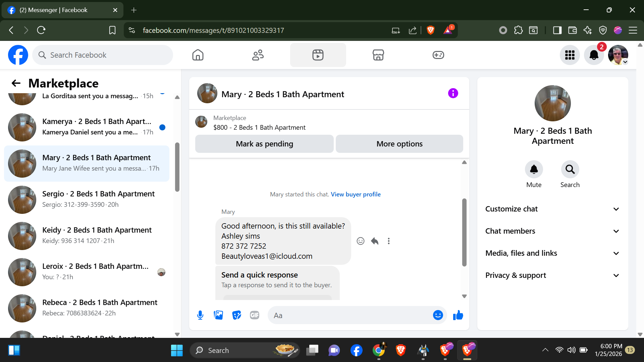Viewport: 644px width, 362px height.
Task: Open the Gaming controller icon
Action: click(438, 55)
